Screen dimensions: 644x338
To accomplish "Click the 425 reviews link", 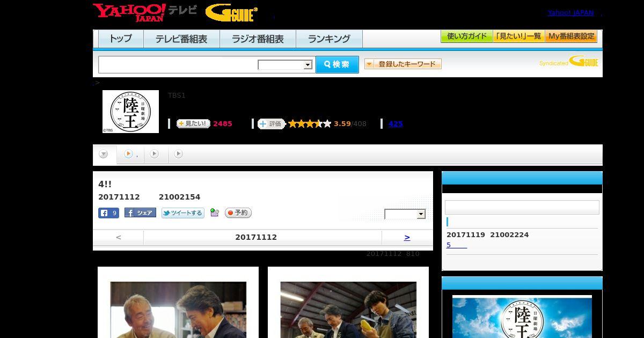I will click(396, 124).
